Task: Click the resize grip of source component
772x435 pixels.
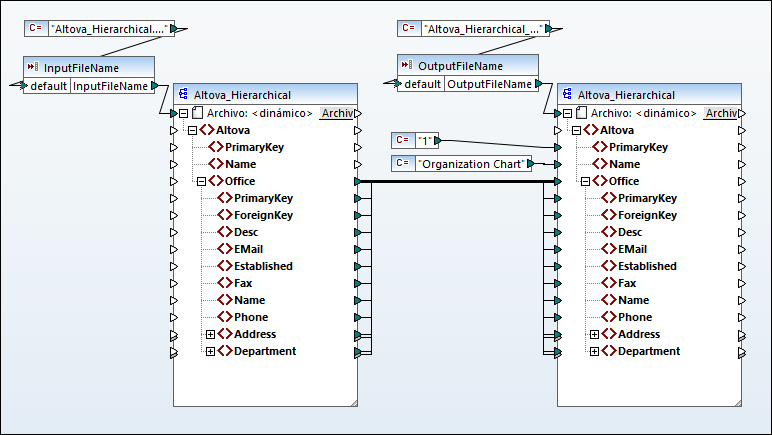Action: (352, 401)
